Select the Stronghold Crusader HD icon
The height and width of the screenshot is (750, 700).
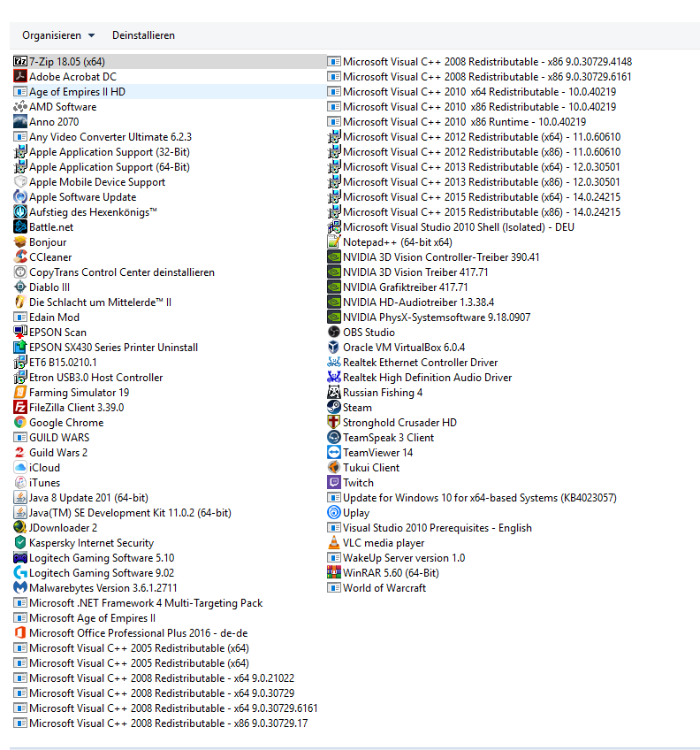coord(334,423)
